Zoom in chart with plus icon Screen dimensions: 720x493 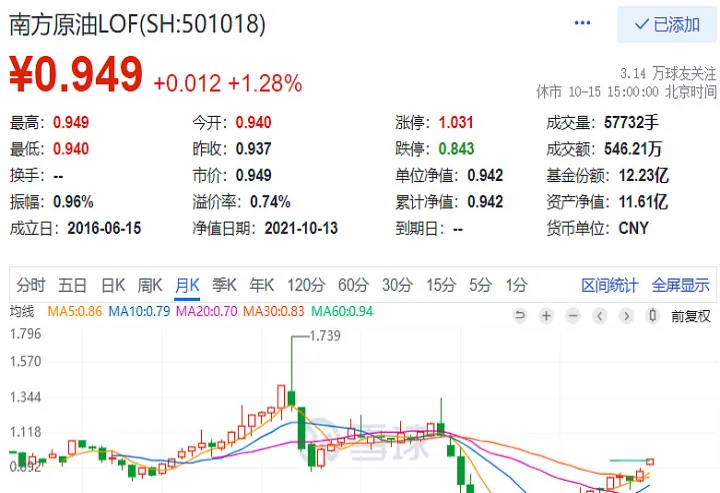click(x=546, y=315)
